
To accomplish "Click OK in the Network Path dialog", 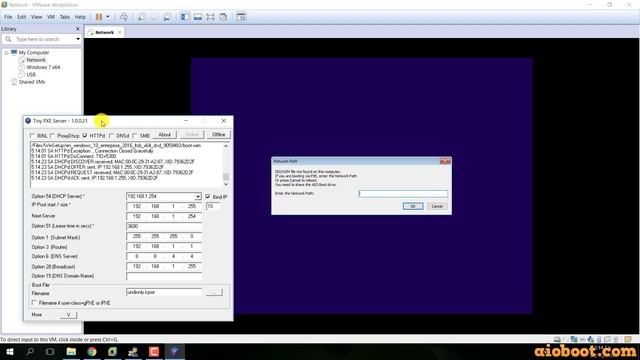I will tap(413, 206).
